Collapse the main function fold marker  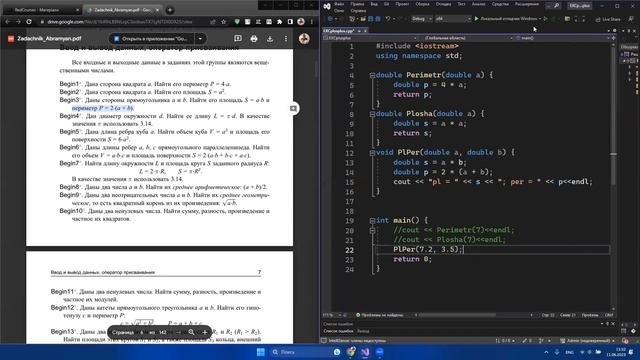point(372,220)
